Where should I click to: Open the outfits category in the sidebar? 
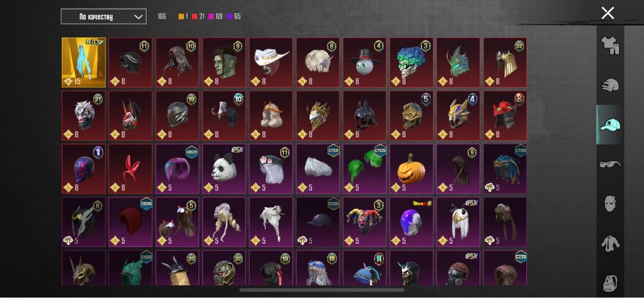click(610, 45)
